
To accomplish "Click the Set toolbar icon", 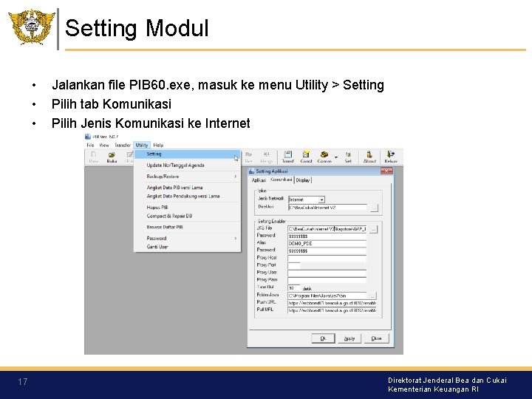I will 348,157.
